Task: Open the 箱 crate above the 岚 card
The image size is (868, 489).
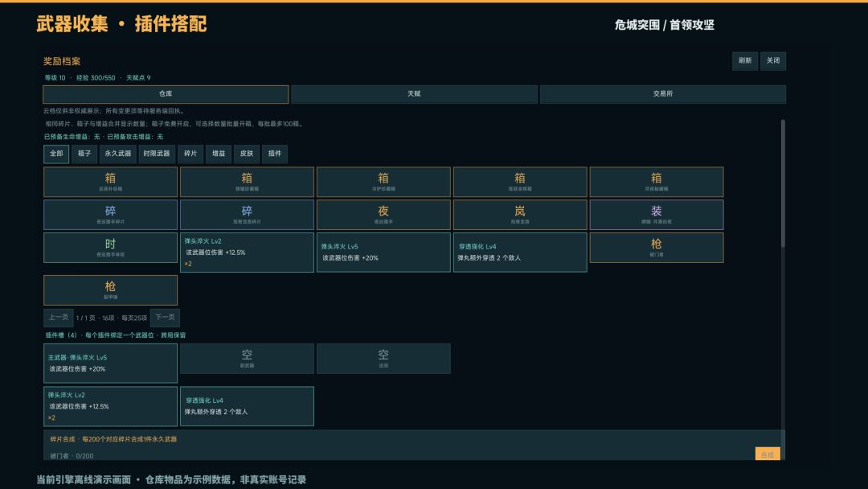Action: [520, 182]
